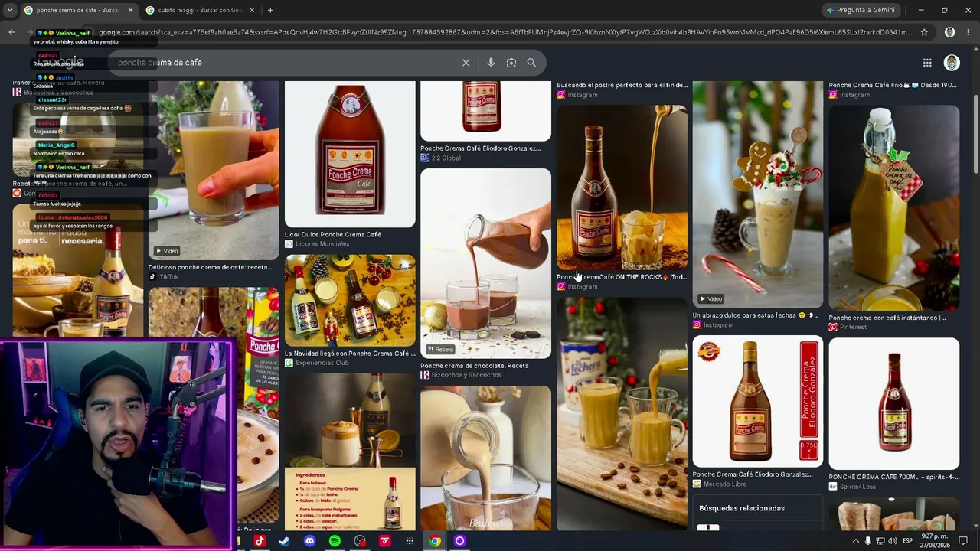
Task: Click the Chrome icon in the taskbar
Action: coord(435,541)
